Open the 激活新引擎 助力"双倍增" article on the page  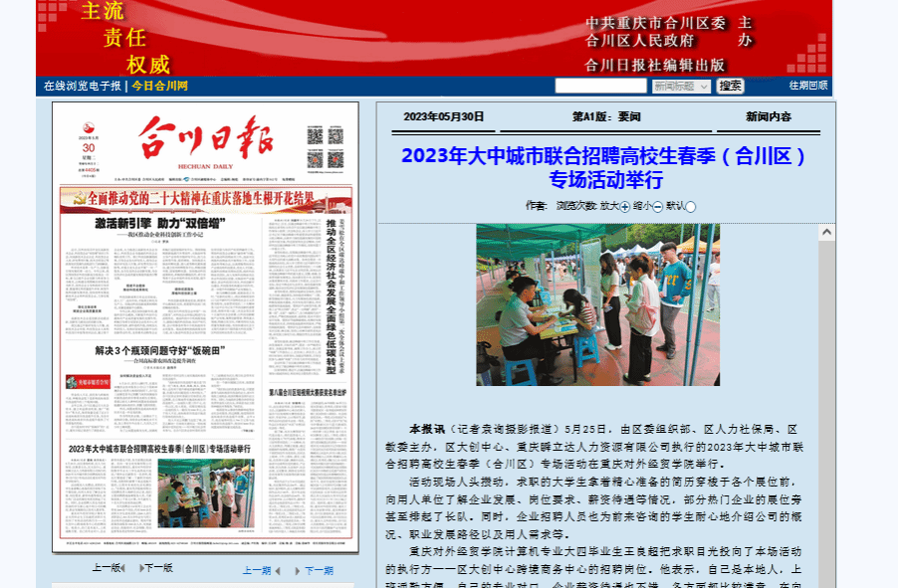point(159,225)
